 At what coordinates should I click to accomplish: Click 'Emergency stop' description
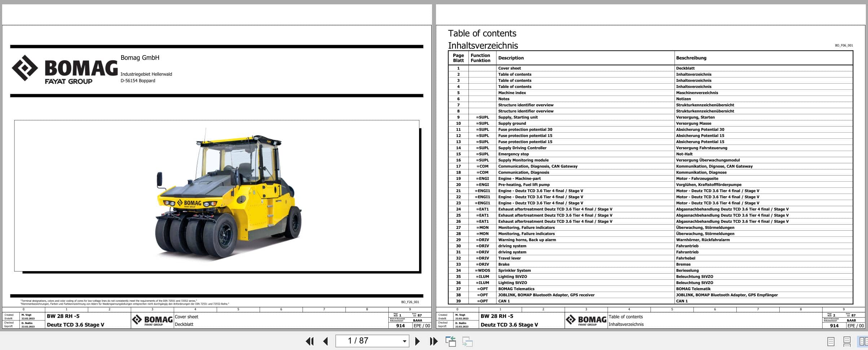[513, 154]
